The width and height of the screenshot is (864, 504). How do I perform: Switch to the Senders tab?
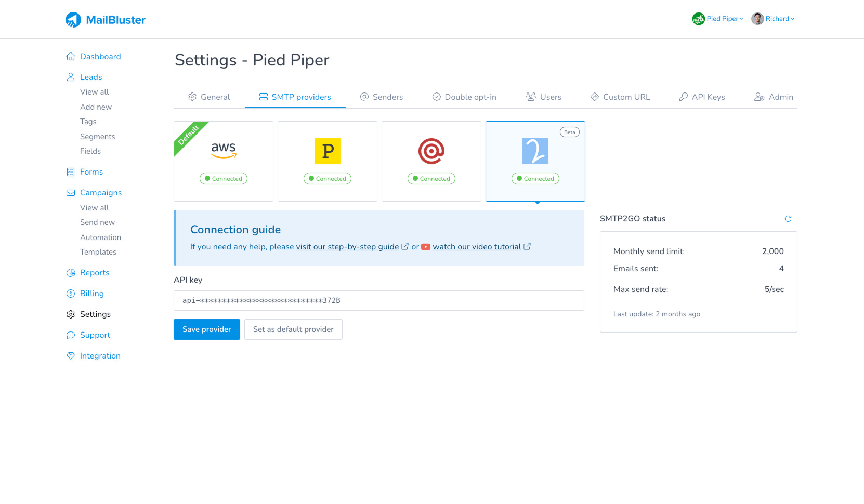[382, 97]
